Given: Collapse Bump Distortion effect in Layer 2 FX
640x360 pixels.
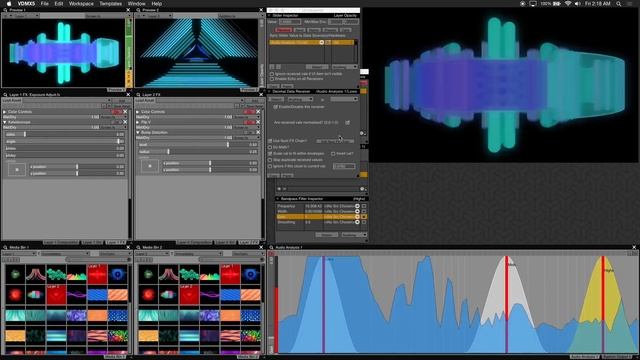Looking at the screenshot, I should (138, 132).
